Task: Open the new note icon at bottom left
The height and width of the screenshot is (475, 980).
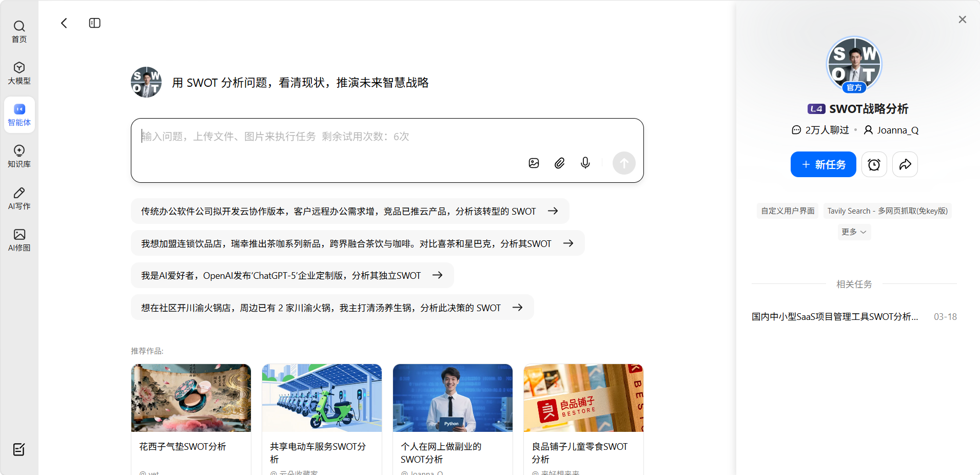Action: coord(19,449)
